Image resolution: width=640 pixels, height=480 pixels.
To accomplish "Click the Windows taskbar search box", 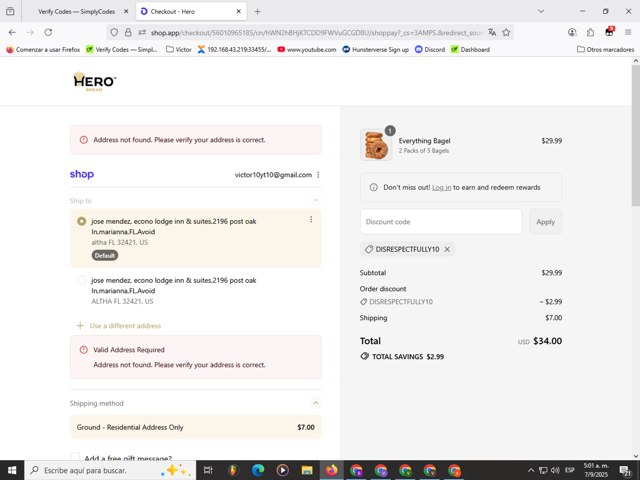I will pos(110,470).
